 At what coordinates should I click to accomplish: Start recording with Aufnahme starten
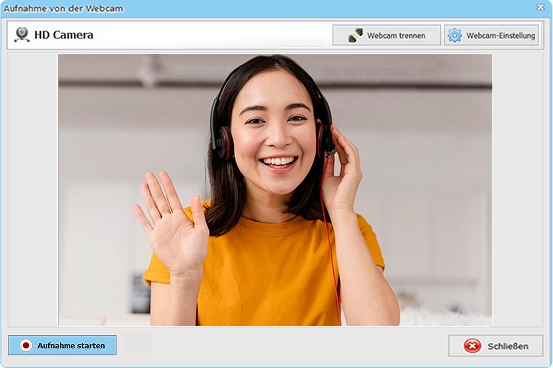pyautogui.click(x=62, y=345)
